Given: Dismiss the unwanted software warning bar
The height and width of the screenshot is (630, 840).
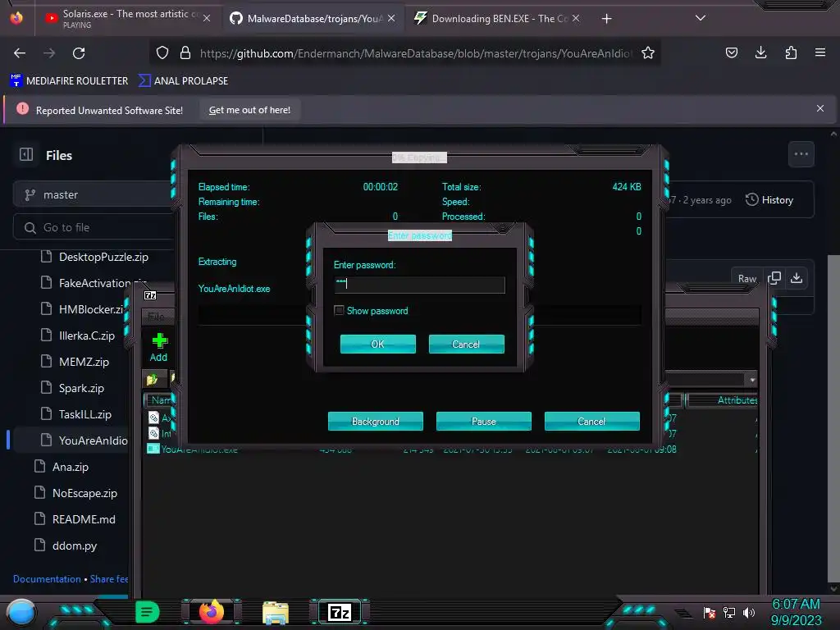Looking at the screenshot, I should 819,108.
